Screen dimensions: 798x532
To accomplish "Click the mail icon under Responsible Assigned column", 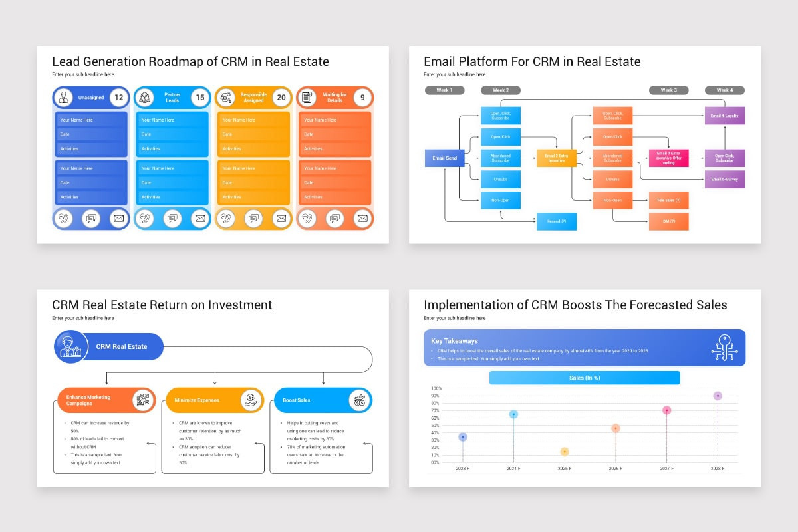I will 281,218.
